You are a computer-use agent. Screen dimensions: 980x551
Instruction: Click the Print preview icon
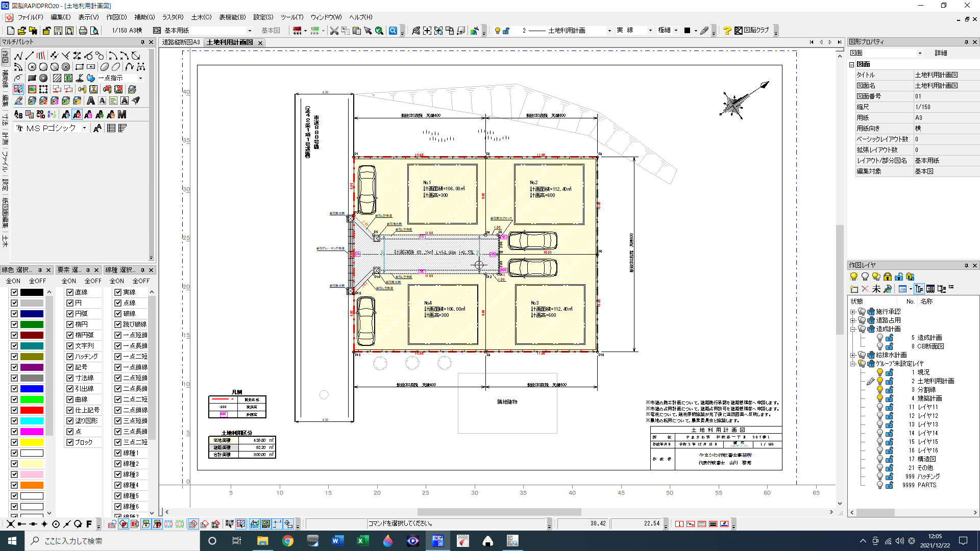click(x=94, y=31)
